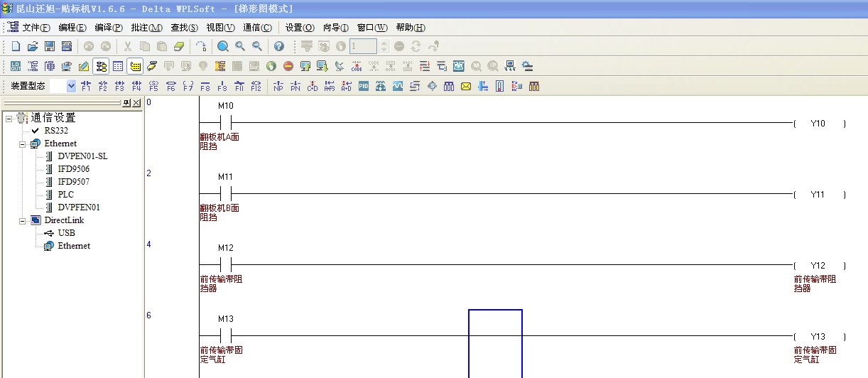The width and height of the screenshot is (868, 378).
Task: Click the red stop PLC icon
Action: click(288, 66)
